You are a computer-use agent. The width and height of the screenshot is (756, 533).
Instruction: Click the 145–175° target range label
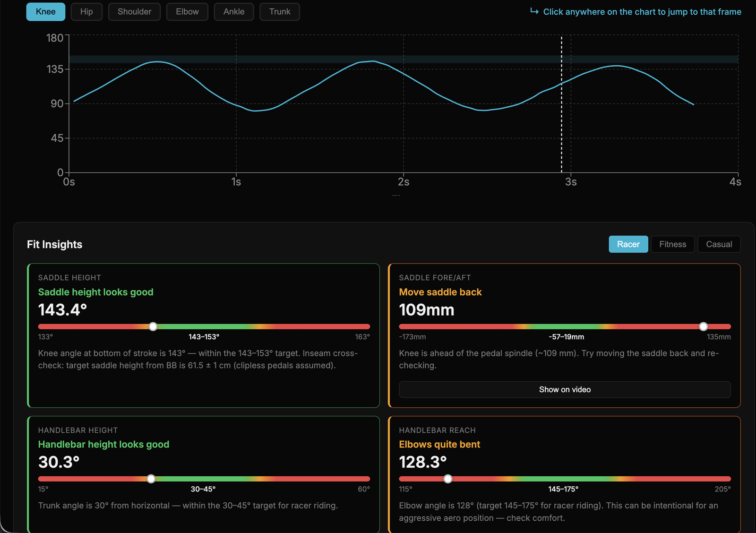(563, 489)
